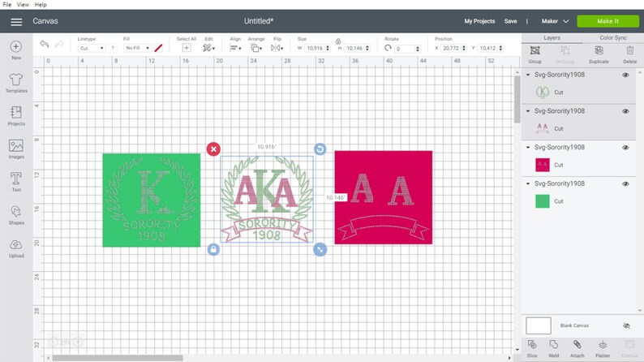The width and height of the screenshot is (644, 362).
Task: Open the View menu
Action: pos(23,5)
